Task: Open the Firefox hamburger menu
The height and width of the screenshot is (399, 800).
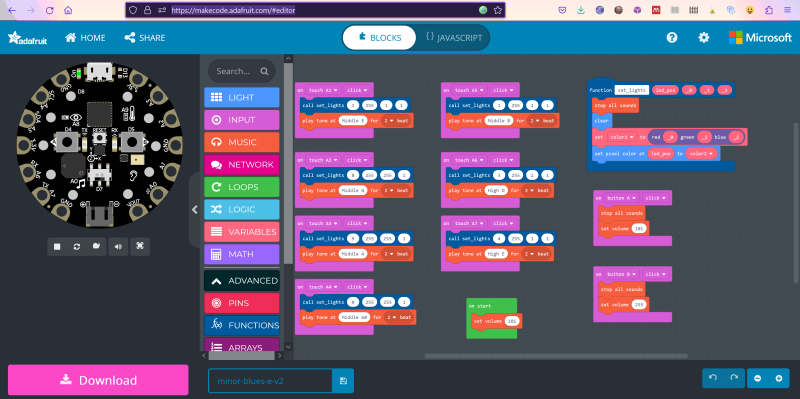Action: click(x=788, y=10)
